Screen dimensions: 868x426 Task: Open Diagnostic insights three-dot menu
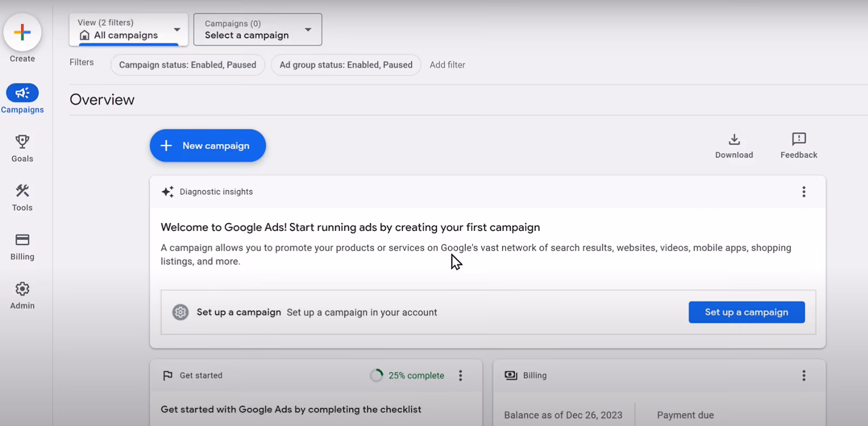click(804, 192)
